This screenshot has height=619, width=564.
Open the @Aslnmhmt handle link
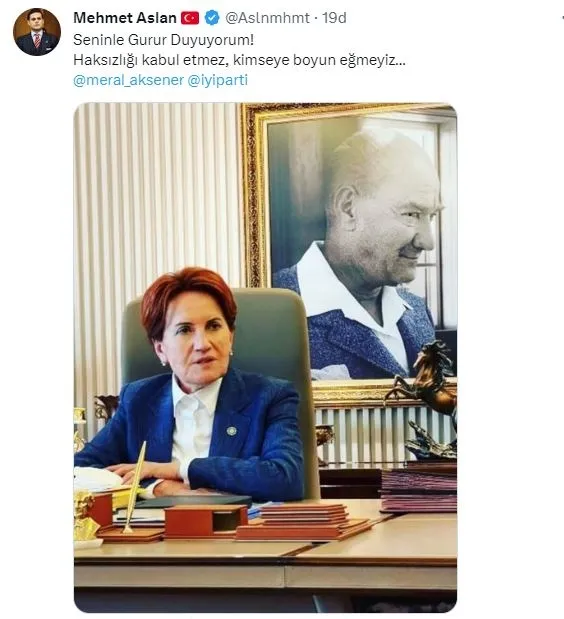click(x=267, y=18)
